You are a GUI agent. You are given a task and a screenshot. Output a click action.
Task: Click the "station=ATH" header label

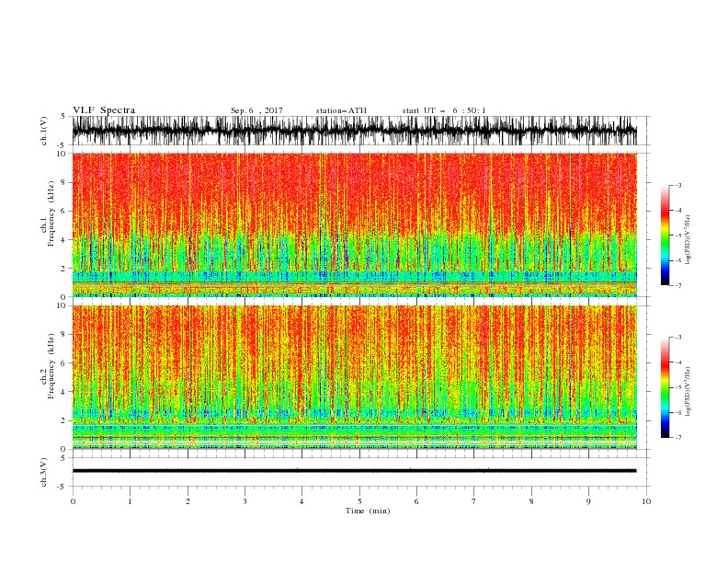pyautogui.click(x=341, y=110)
